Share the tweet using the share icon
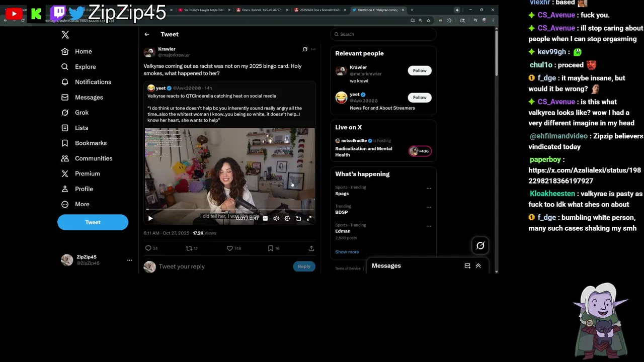644x362 pixels. point(311,248)
